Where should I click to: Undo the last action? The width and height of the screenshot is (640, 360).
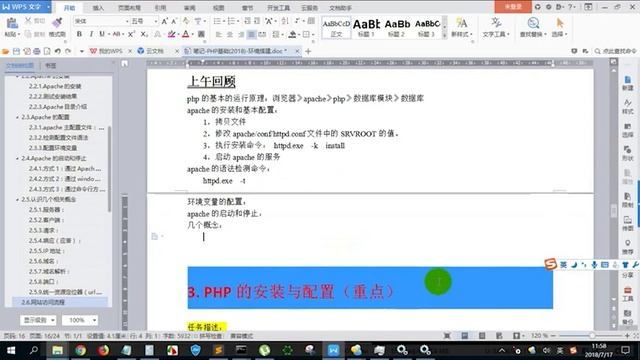click(x=58, y=51)
